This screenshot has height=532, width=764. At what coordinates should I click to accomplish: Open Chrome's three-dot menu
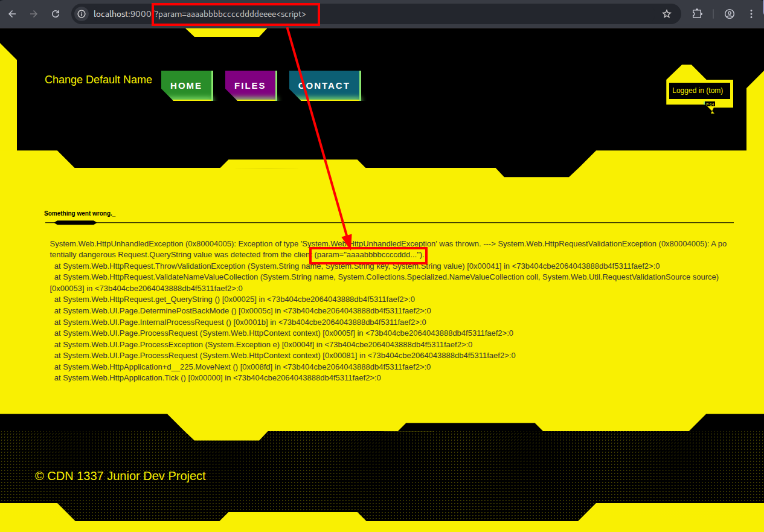click(751, 14)
